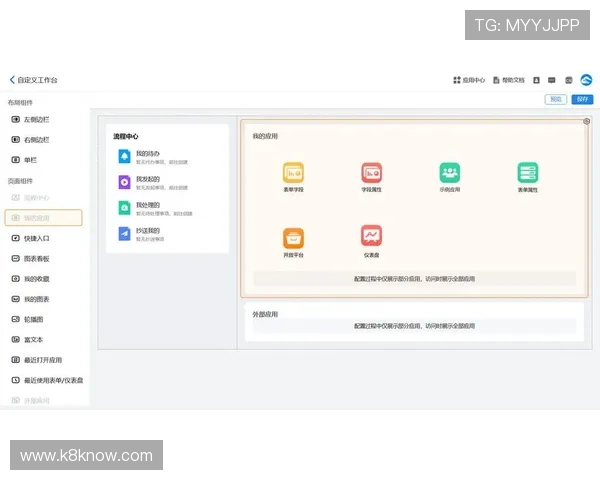600x480 pixels.
Task: Add the 单栏 layout component
Action: pos(24,160)
